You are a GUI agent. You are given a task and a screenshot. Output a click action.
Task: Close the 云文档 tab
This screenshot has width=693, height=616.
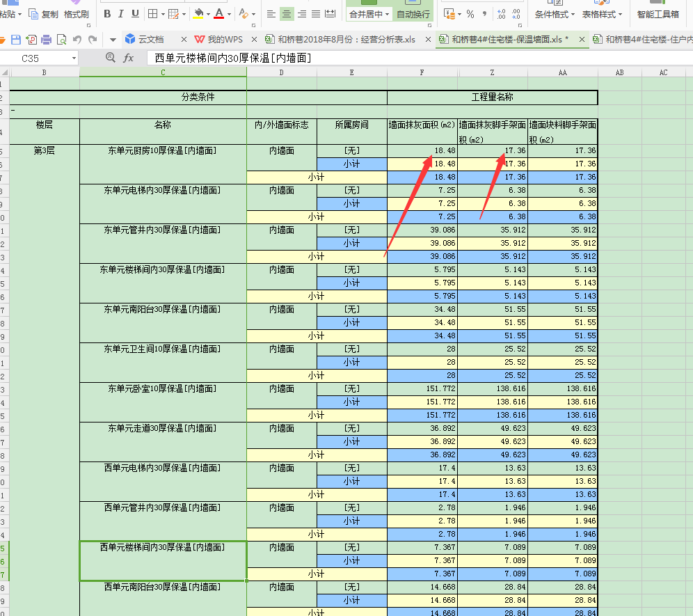point(184,40)
